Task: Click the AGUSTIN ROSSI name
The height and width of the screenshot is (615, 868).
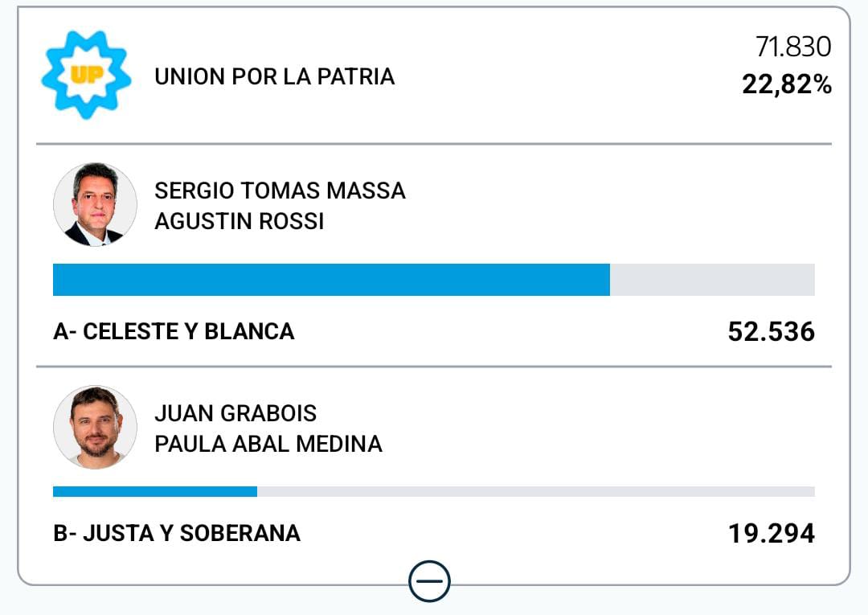Action: coord(239,221)
